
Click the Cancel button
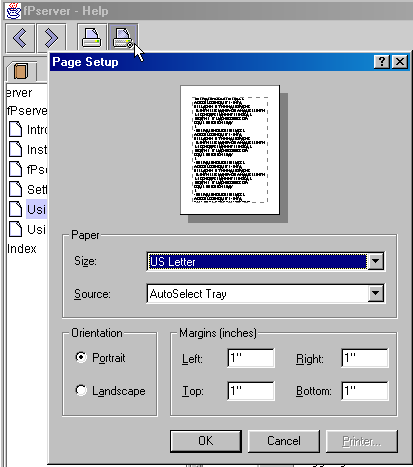[x=284, y=441]
